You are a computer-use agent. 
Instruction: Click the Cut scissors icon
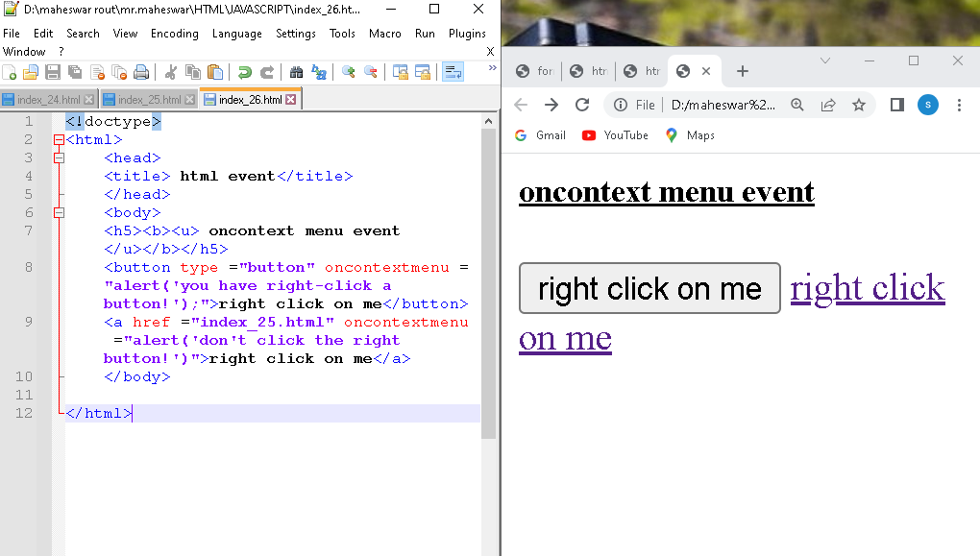coord(171,72)
